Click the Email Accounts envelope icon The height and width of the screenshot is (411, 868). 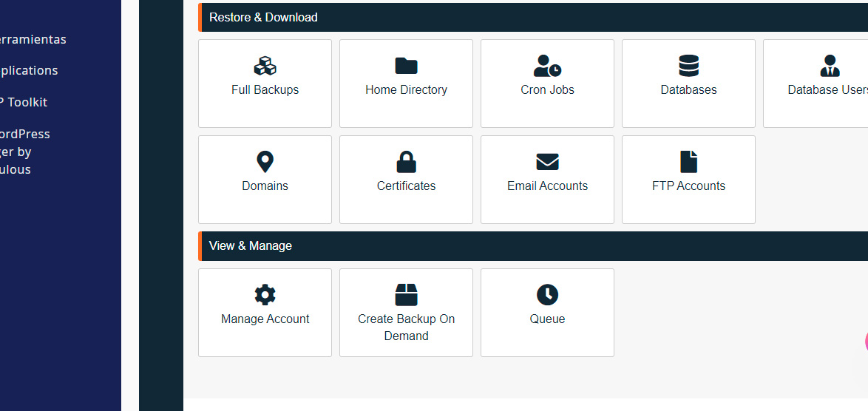pyautogui.click(x=547, y=162)
